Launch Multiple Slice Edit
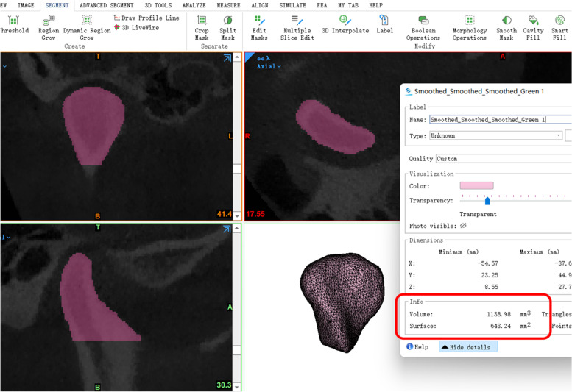 tap(297, 27)
